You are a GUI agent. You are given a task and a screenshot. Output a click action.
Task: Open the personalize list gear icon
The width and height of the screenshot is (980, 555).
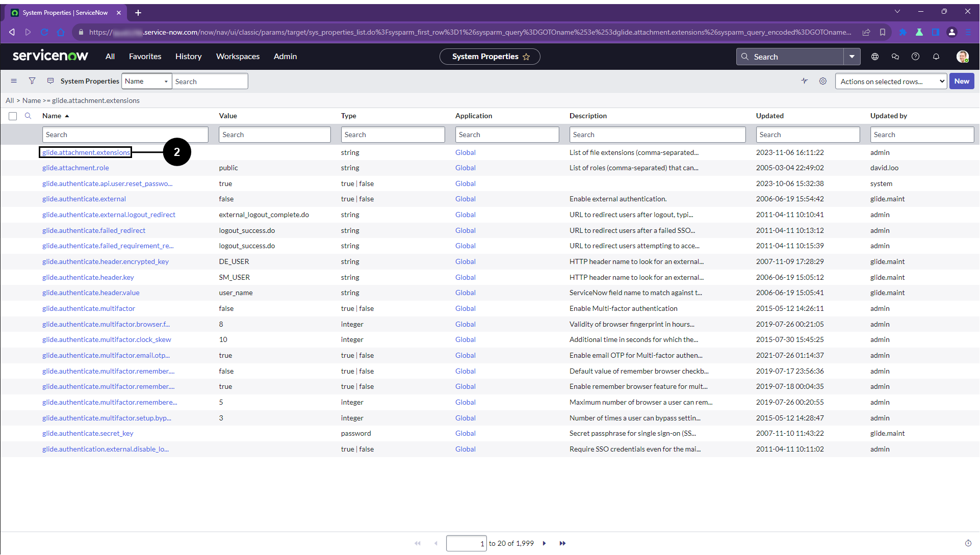823,81
